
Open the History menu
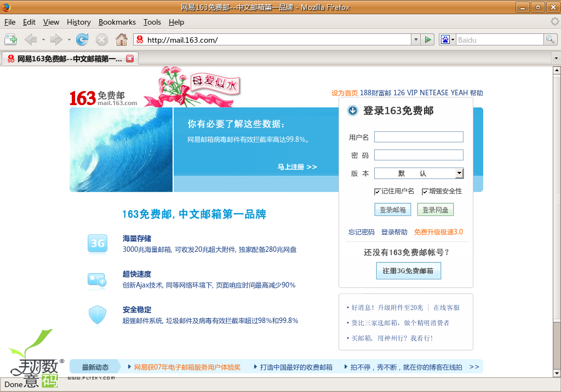point(79,22)
